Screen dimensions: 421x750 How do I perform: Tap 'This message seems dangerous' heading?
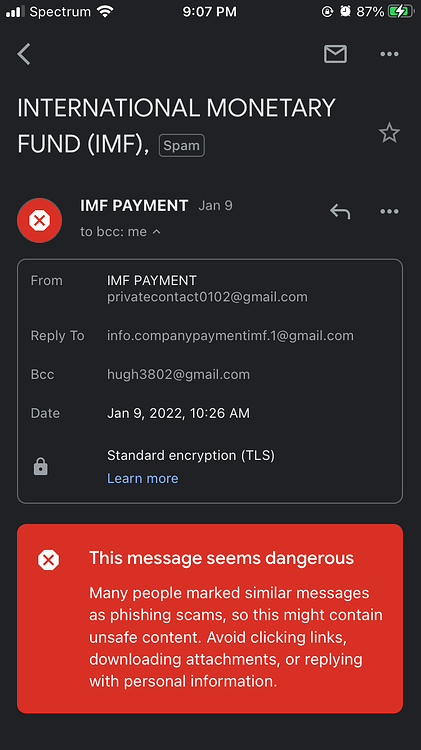tap(222, 558)
